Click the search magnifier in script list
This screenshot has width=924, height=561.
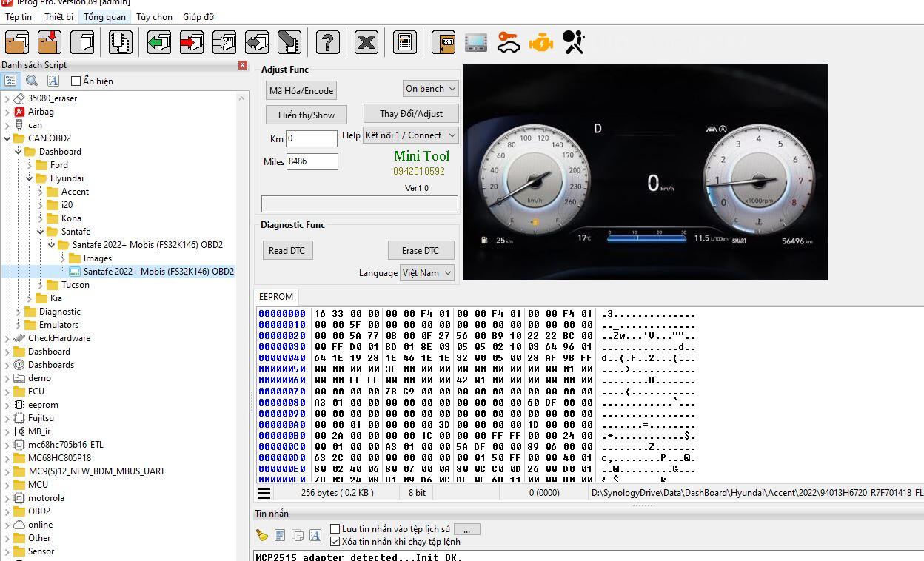point(32,81)
